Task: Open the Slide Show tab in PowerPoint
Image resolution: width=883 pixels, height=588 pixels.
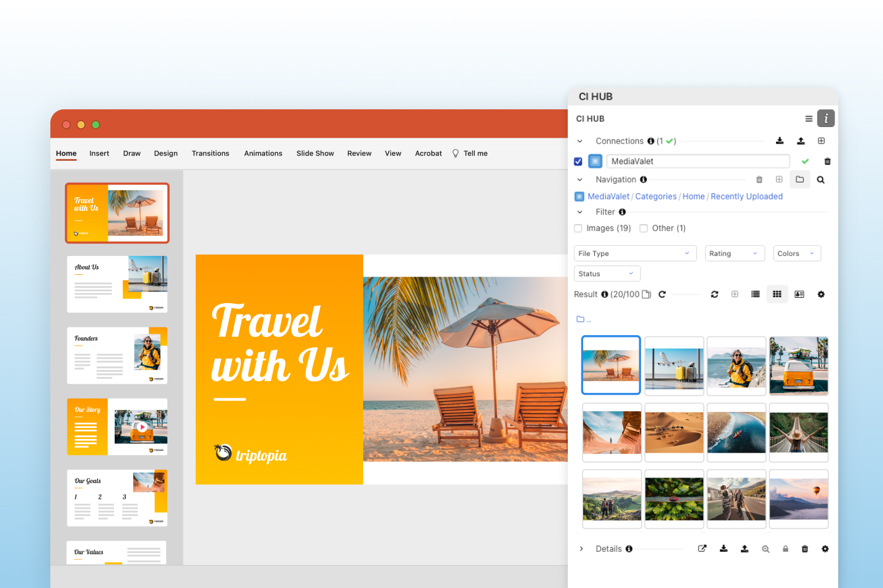Action: point(315,153)
